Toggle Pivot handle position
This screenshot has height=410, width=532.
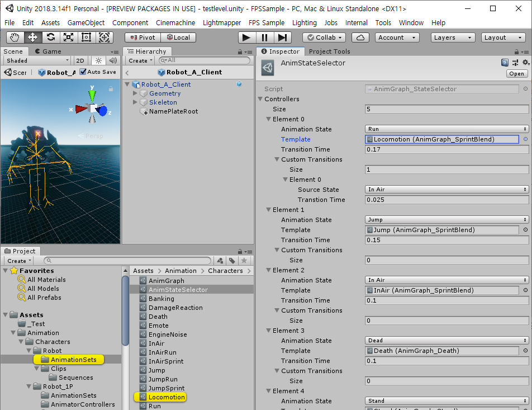point(143,37)
